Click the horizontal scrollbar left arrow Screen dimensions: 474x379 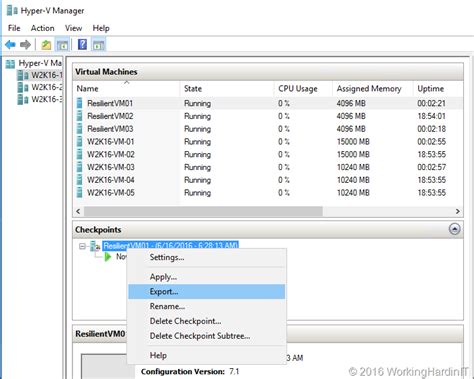pos(78,211)
